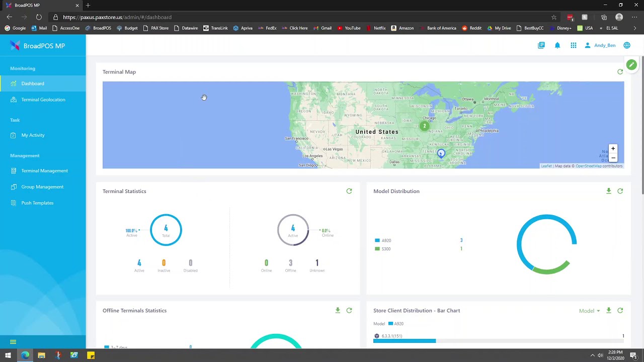Reload the browser page
Viewport: 644px width, 362px height.
tap(39, 17)
